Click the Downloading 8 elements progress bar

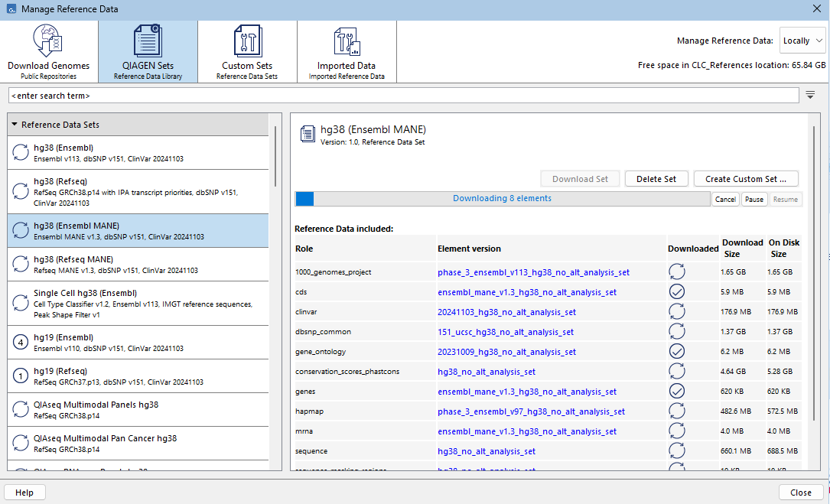(502, 199)
